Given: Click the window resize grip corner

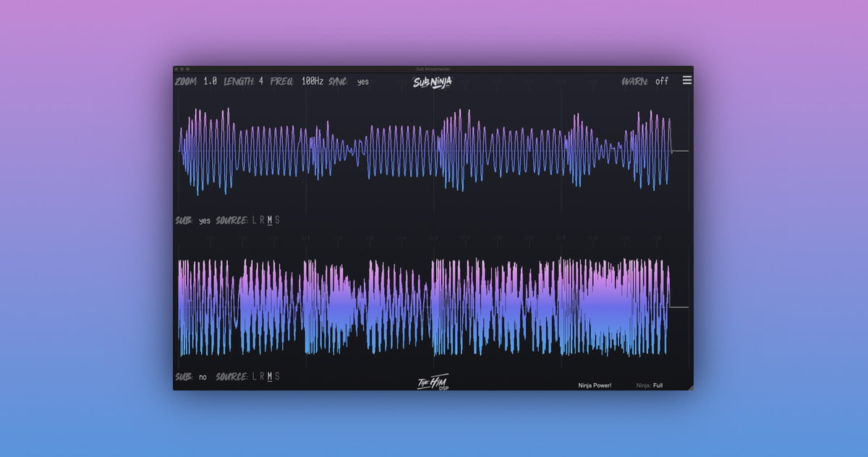Looking at the screenshot, I should coord(690,388).
